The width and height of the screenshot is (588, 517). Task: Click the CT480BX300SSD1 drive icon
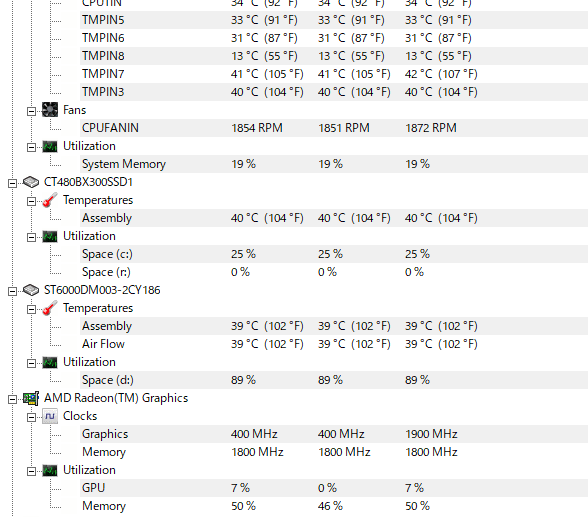31,182
